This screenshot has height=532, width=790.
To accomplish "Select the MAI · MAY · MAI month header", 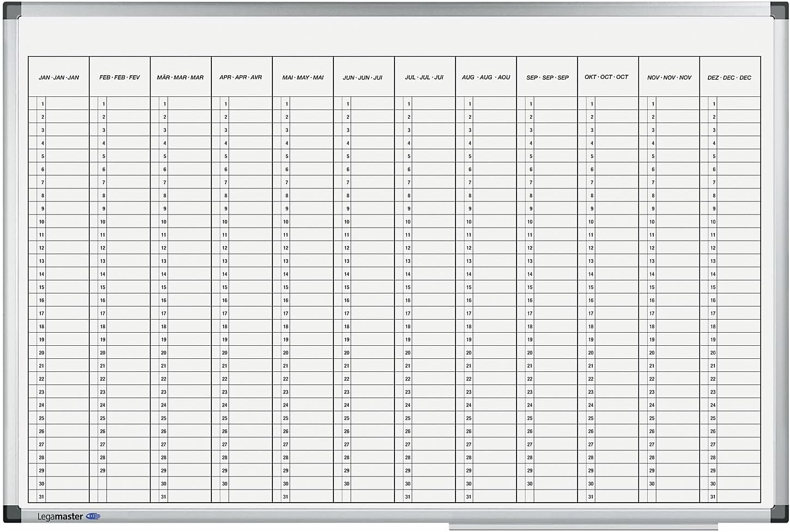I will coord(303,77).
